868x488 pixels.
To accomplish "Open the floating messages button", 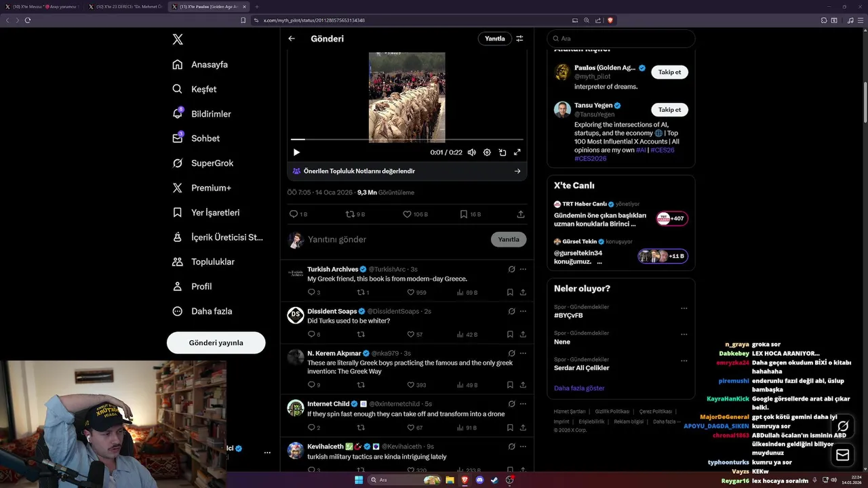I will (x=843, y=455).
